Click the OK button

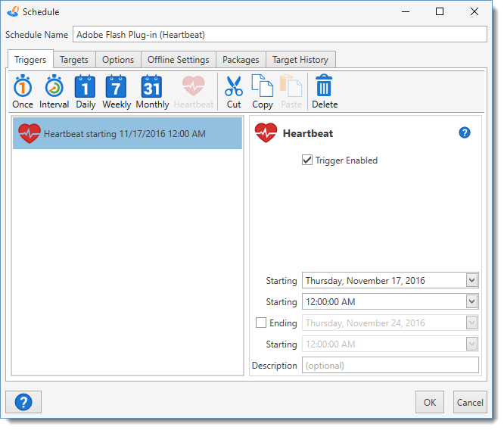click(x=429, y=402)
